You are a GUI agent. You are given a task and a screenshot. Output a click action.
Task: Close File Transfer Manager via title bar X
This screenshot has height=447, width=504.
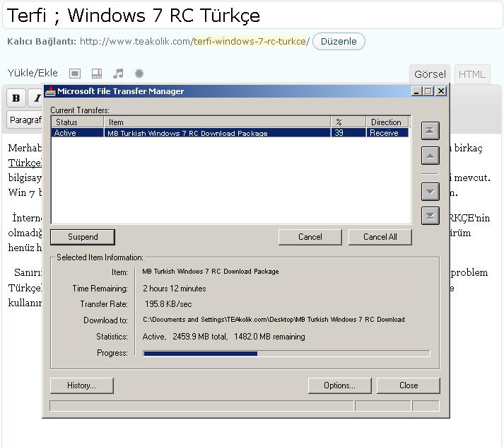click(x=441, y=91)
